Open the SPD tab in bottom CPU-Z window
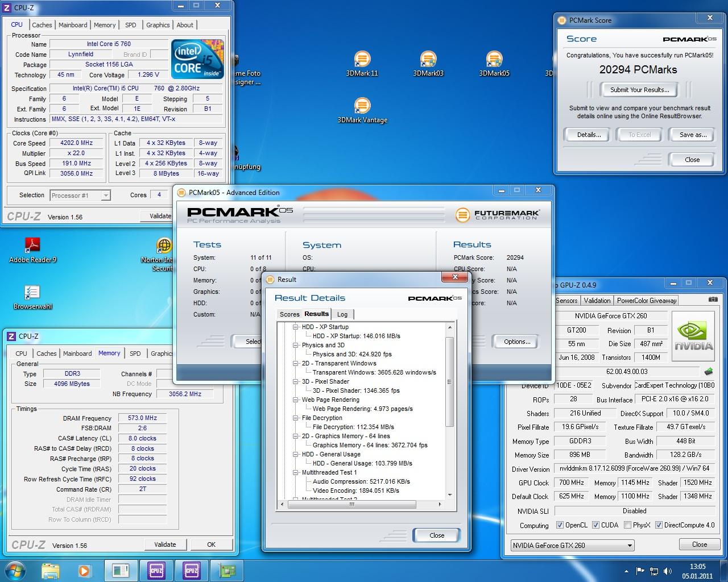The image size is (728, 582). click(135, 354)
